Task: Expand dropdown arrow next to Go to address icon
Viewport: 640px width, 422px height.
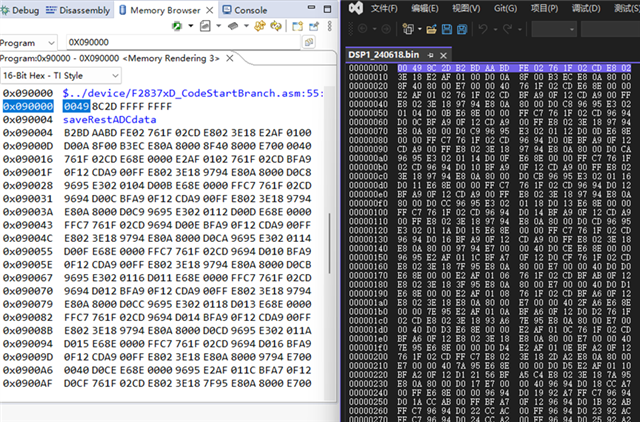Action: [190, 26]
